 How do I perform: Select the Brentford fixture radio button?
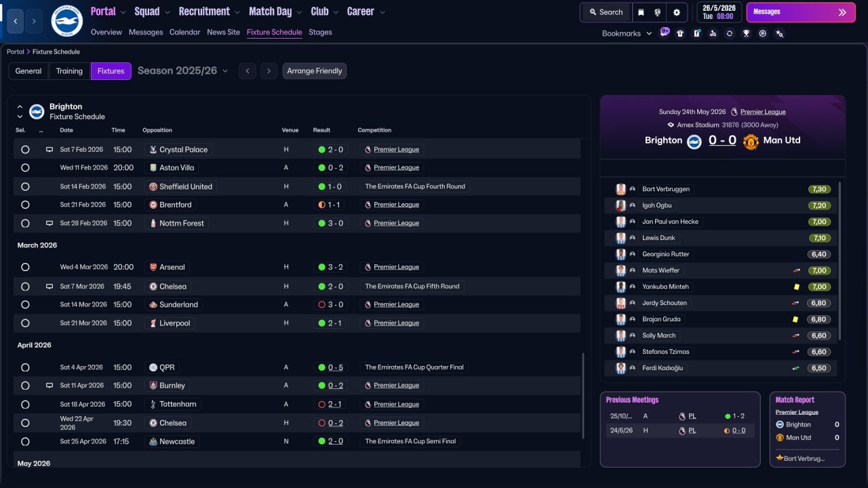25,205
